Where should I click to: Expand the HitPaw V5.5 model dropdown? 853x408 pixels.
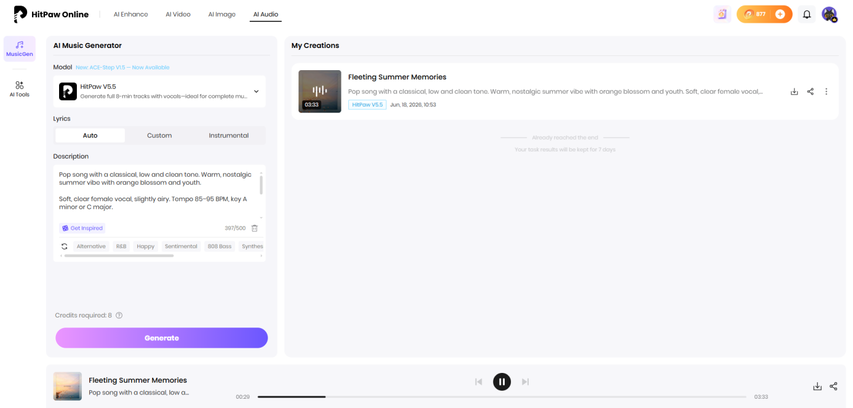click(159, 91)
